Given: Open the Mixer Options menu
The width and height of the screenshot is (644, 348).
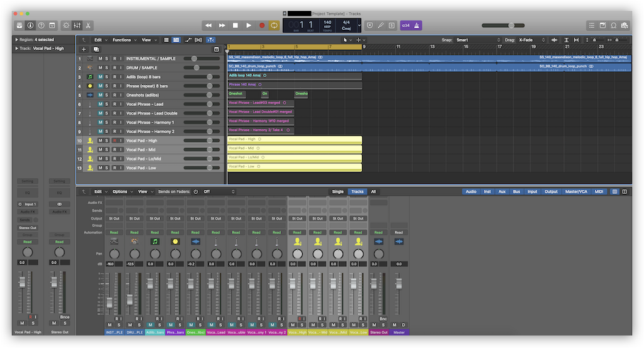Looking at the screenshot, I should tap(123, 192).
